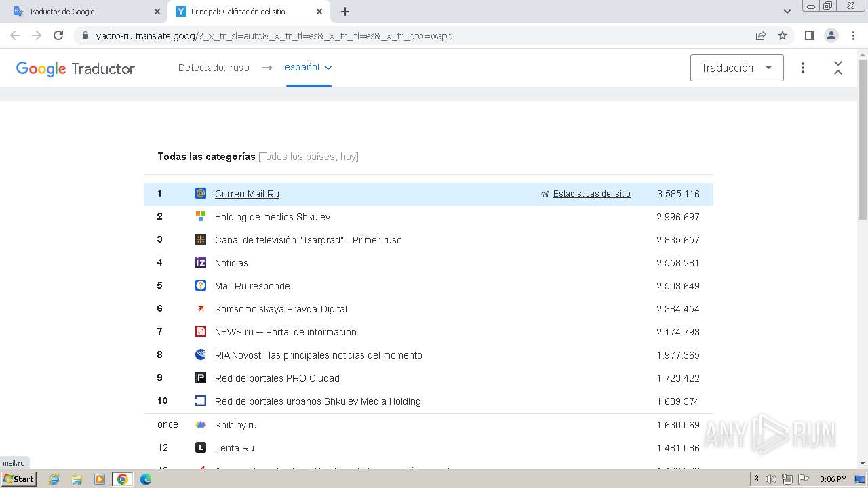This screenshot has height=488, width=868.
Task: Click the Mail.Ru responde text
Action: [x=252, y=286]
